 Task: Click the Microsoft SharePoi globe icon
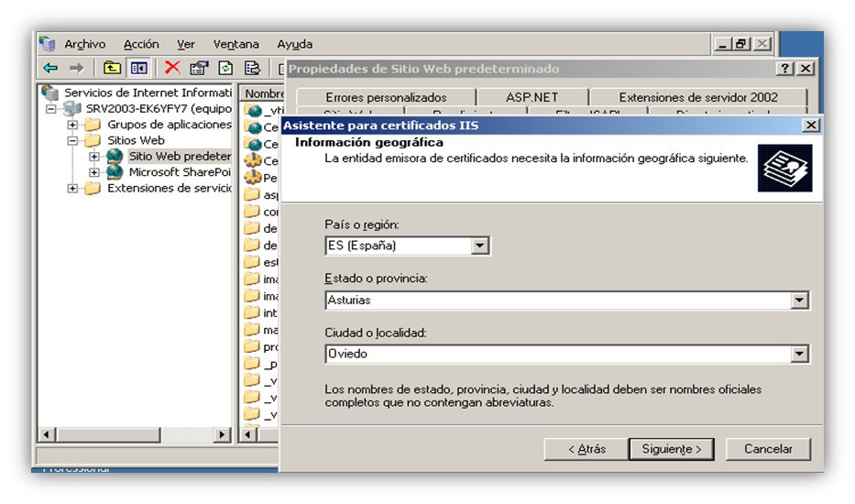[x=115, y=172]
